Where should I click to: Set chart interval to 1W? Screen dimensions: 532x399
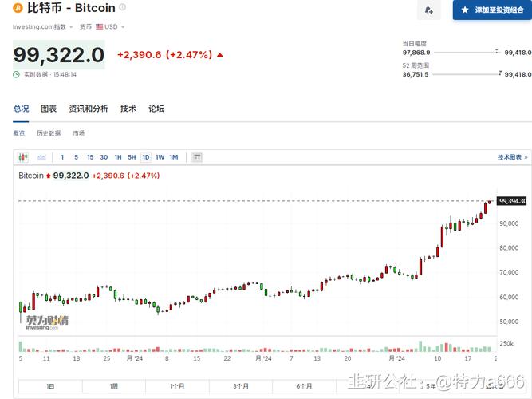coord(160,157)
